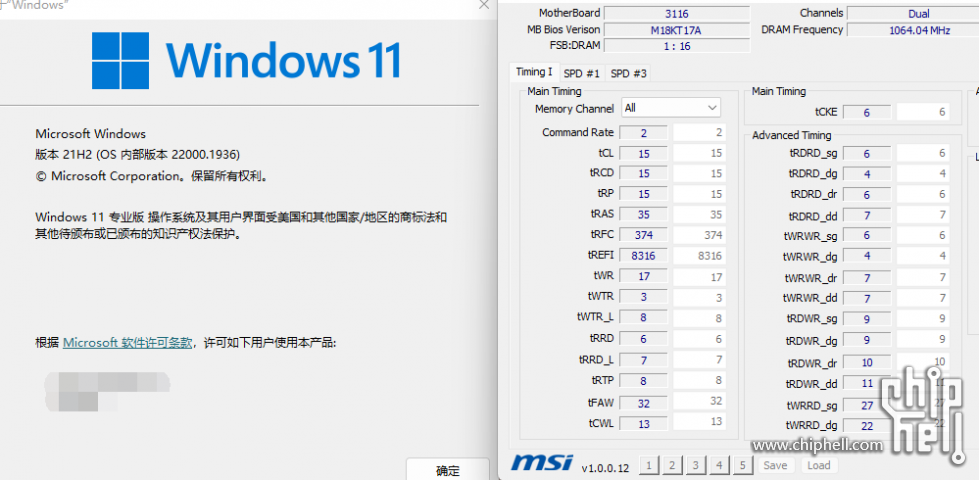Click the white tRDWR_sg input box
The image size is (979, 480).
point(923,319)
